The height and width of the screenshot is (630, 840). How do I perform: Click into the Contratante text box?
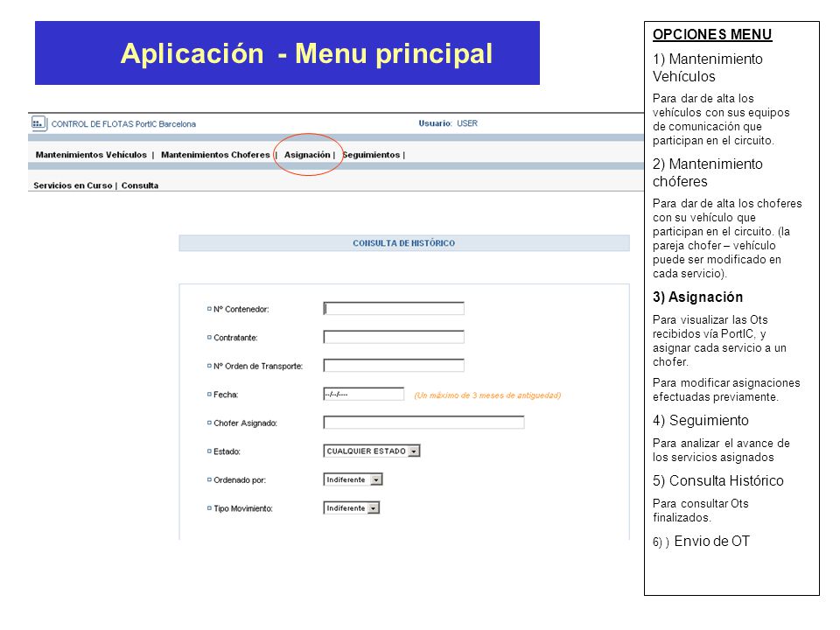[x=394, y=337]
